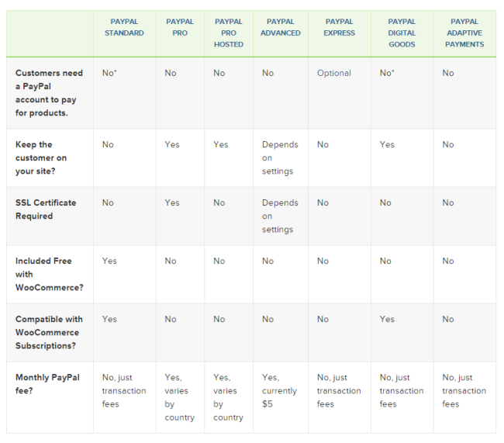Viewport: 504px width, 443px height.
Task: Click 'No*' in PayPal Standard account row
Action: 109,74
